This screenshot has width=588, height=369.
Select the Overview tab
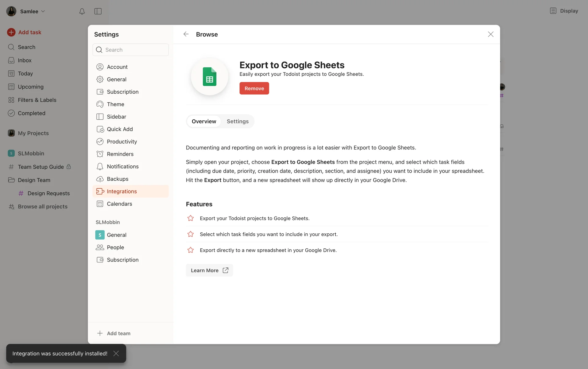pos(204,121)
